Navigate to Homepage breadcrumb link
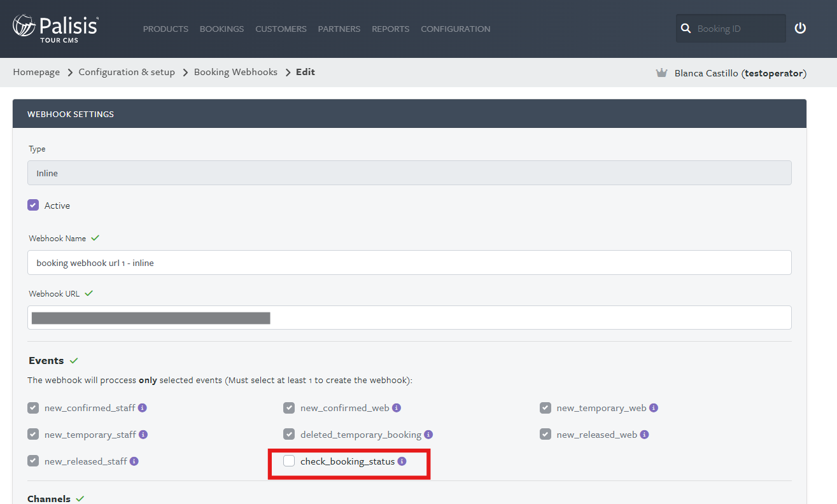837x504 pixels. pos(36,72)
